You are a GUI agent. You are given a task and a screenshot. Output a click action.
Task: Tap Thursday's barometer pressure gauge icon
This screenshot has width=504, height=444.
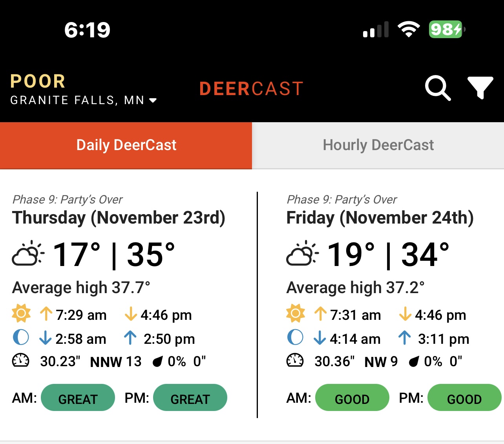21,360
